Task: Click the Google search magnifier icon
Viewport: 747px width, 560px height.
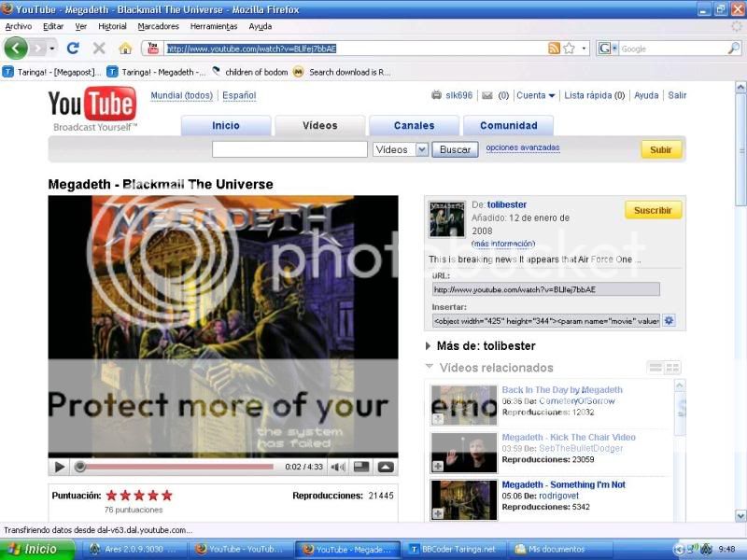Action: (x=734, y=49)
